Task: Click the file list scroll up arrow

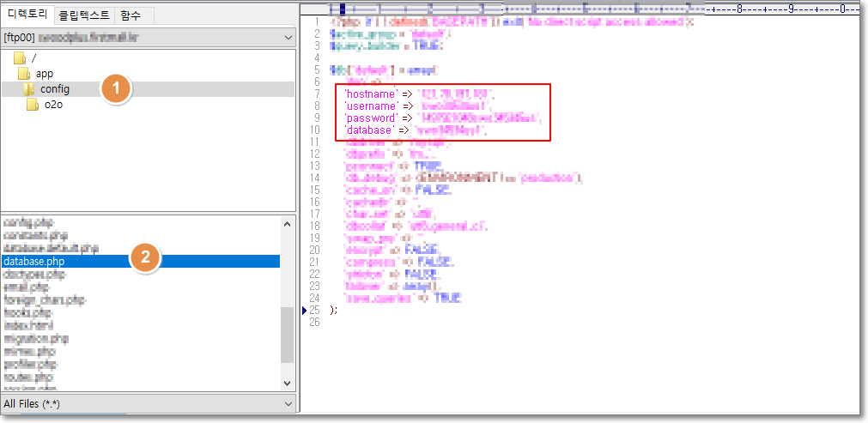Action: click(287, 222)
